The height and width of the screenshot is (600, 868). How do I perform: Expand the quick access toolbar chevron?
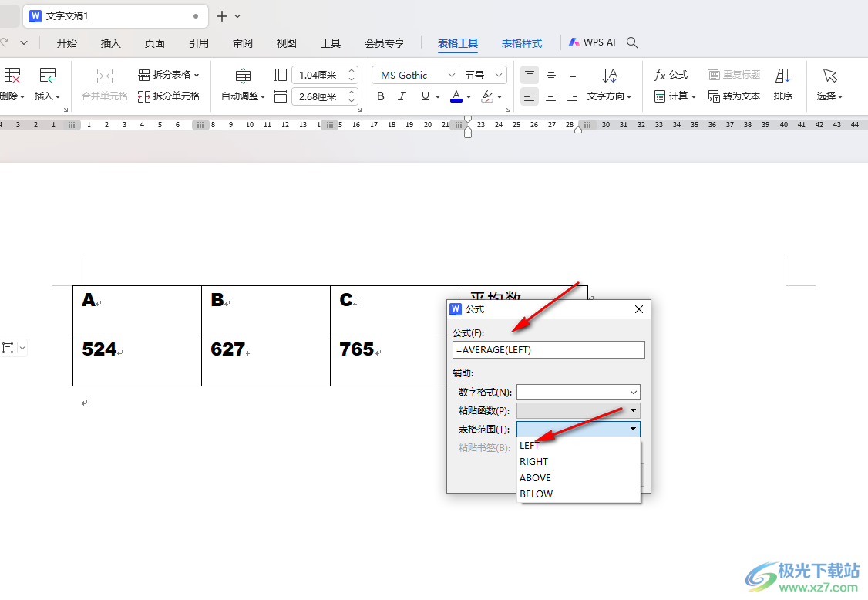point(24,42)
